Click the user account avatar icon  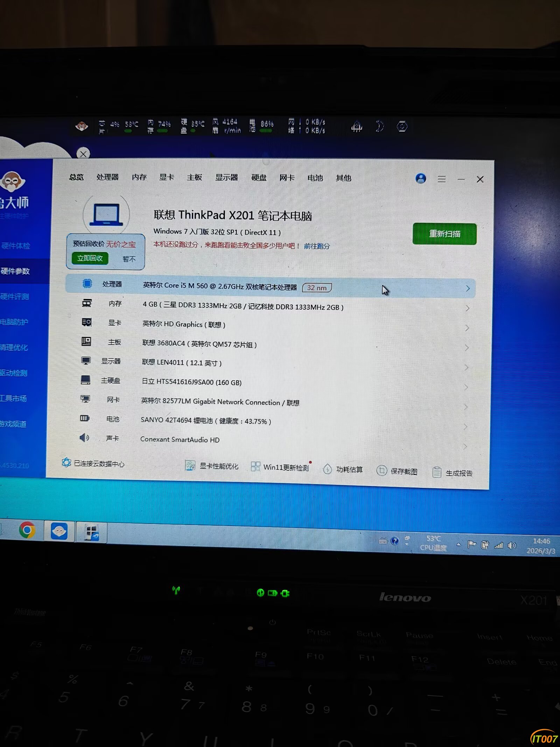[421, 179]
